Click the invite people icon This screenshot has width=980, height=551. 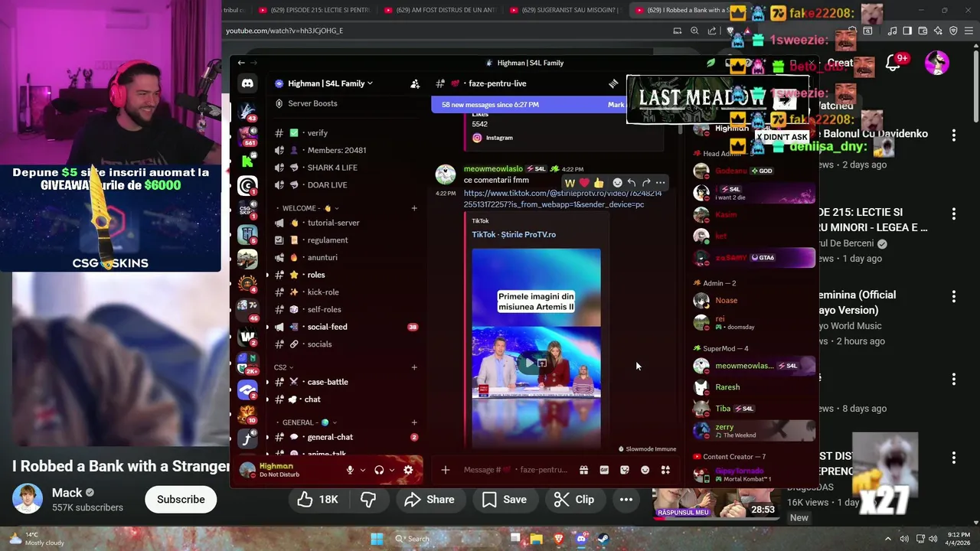[415, 83]
